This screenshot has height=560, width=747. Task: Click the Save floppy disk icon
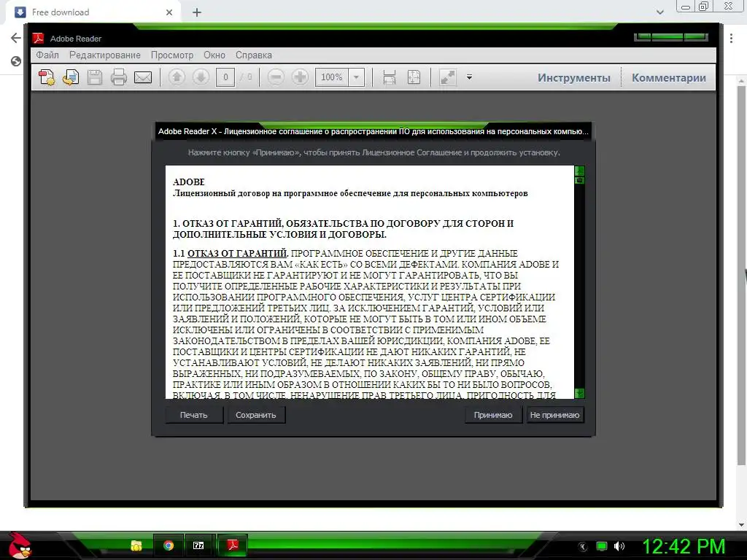[95, 77]
